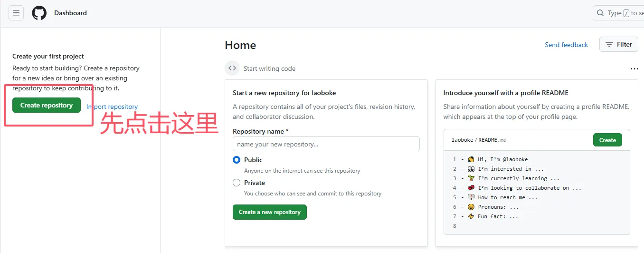Screen dimensions: 644x253
Task: Click the eyes emoji on README line 2
Action: (471, 169)
